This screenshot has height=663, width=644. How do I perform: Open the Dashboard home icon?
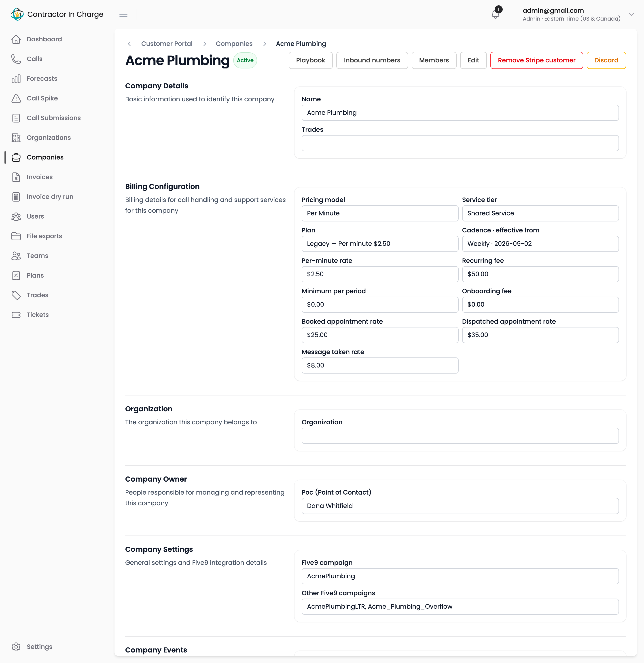coord(16,39)
